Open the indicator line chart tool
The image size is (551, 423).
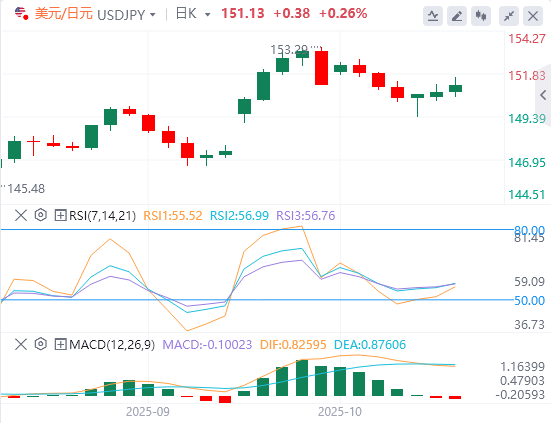tap(433, 16)
